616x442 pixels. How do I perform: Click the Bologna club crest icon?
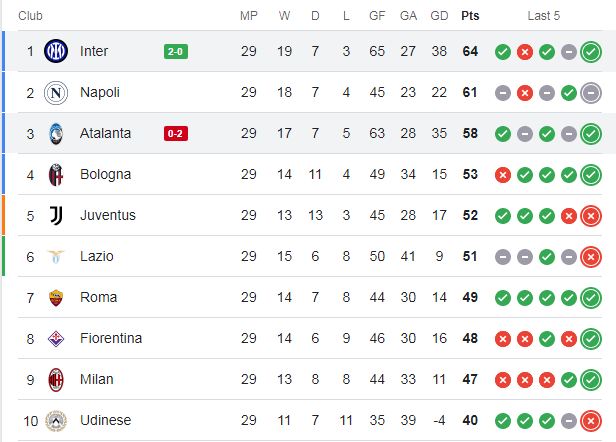point(56,175)
